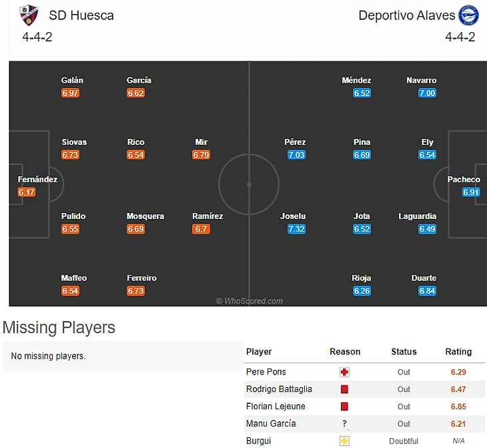Click Burgui's yellow cross doubtful icon
This screenshot has height=448, width=487.
(x=344, y=441)
